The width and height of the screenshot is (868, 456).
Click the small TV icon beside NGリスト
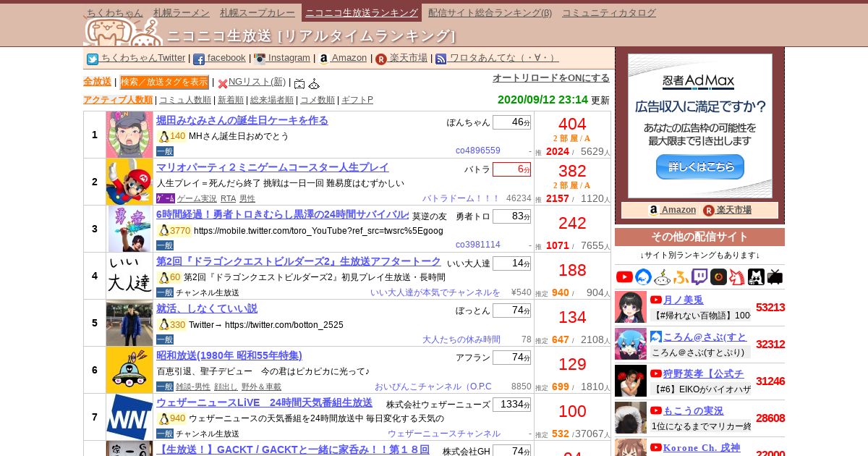299,83
